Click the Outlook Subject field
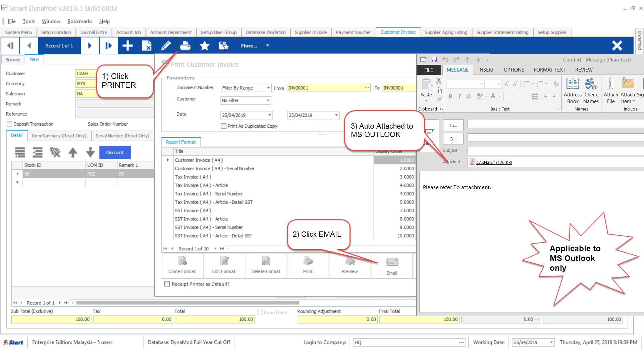This screenshot has width=644, height=350. (x=555, y=150)
